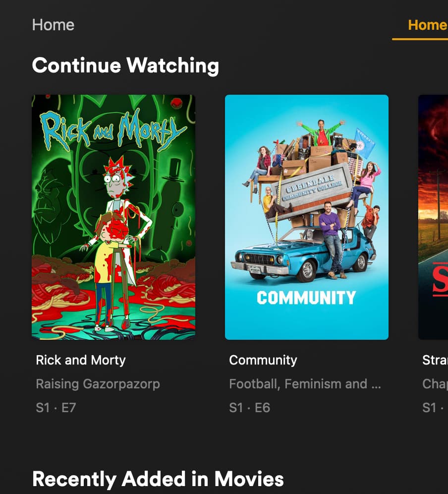This screenshot has height=494, width=448.
Task: Open the Football, Feminism and ... episode link
Action: (x=305, y=384)
